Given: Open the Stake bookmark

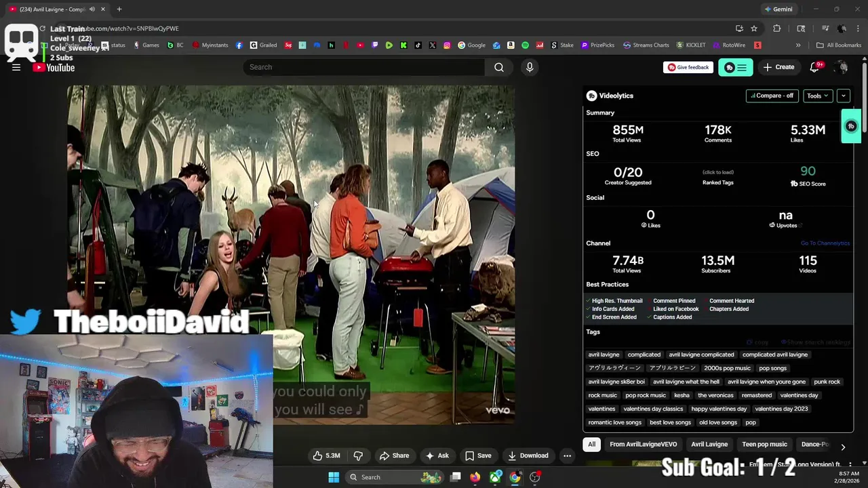Looking at the screenshot, I should point(561,45).
